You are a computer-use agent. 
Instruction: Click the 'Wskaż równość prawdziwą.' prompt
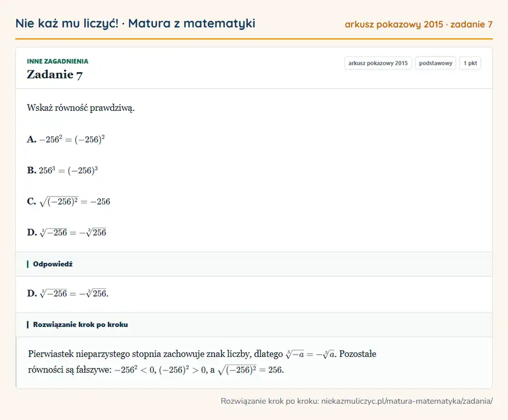(x=81, y=107)
